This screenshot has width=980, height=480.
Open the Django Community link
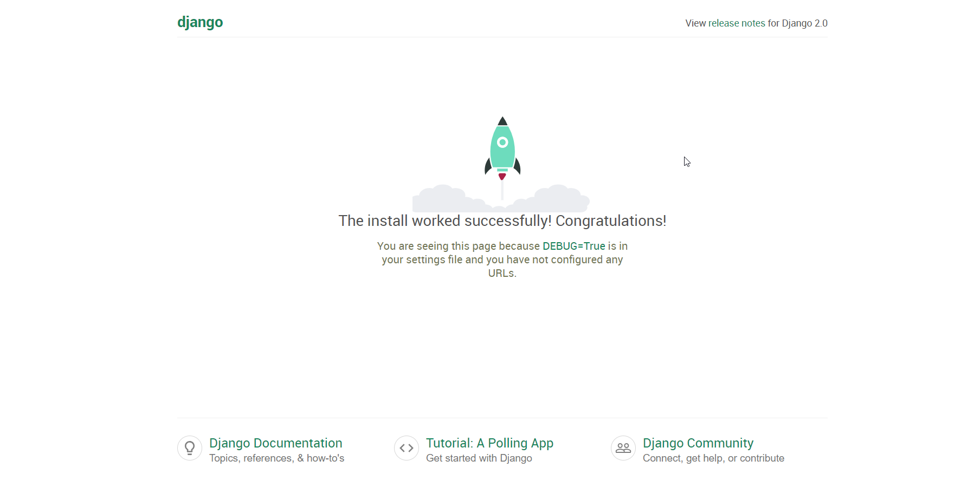698,443
